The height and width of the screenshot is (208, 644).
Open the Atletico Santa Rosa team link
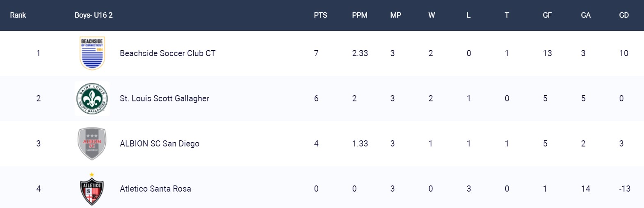point(155,189)
